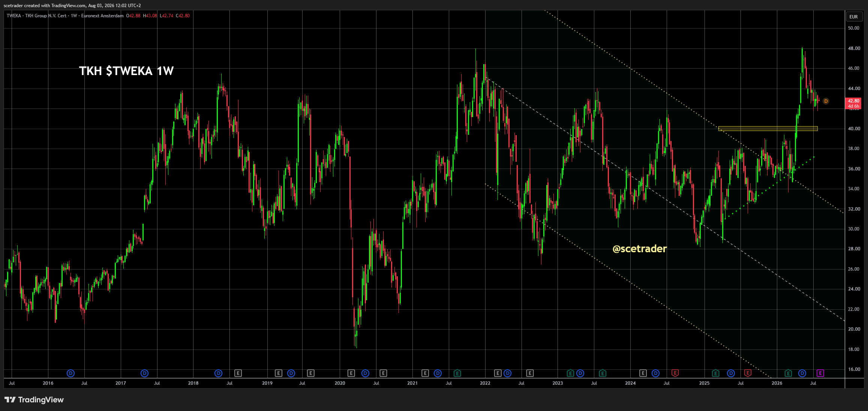
Task: Click the 2017 dividend D marker
Action: pyautogui.click(x=144, y=373)
